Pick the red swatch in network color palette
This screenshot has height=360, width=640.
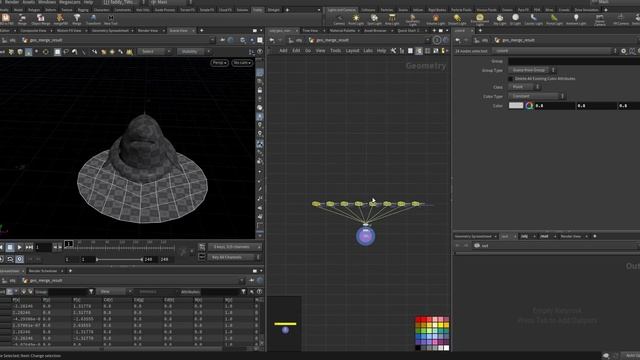point(418,320)
